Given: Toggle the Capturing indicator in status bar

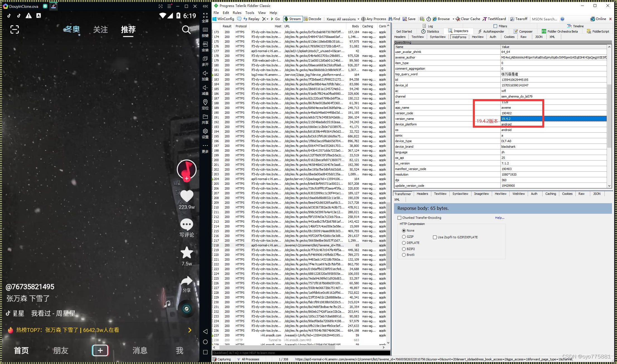Looking at the screenshot, I should click(222, 359).
